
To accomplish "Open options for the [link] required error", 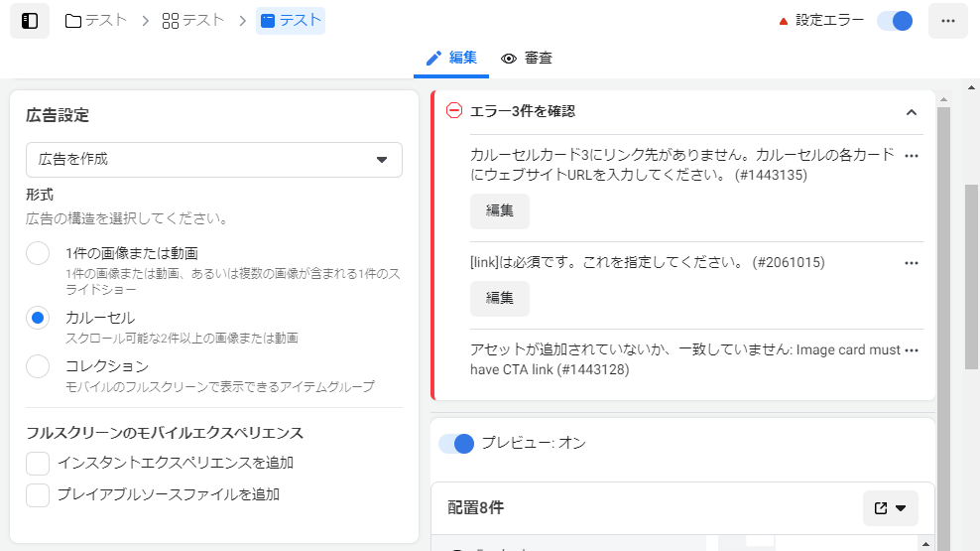I will click(x=912, y=263).
